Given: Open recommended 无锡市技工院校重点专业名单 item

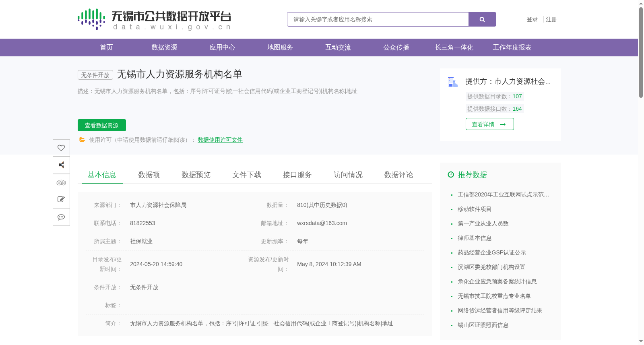Looking at the screenshot, I should click(494, 296).
